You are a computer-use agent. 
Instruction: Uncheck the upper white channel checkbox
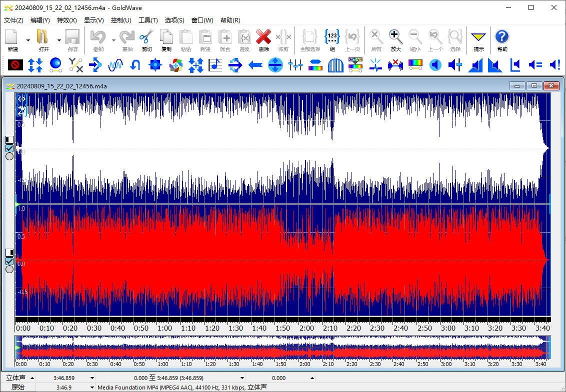(x=9, y=148)
